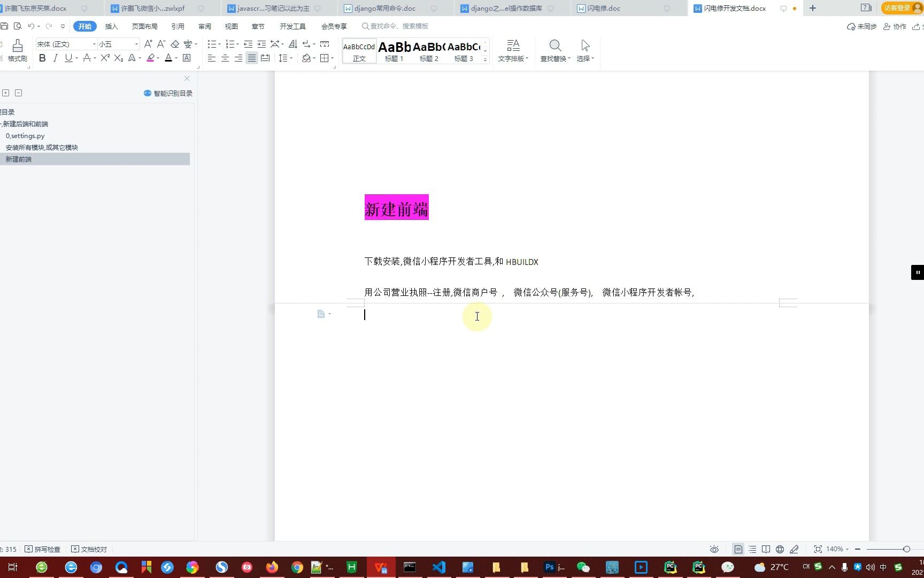Toggle italic formatting
The height and width of the screenshot is (578, 924).
[x=55, y=58]
